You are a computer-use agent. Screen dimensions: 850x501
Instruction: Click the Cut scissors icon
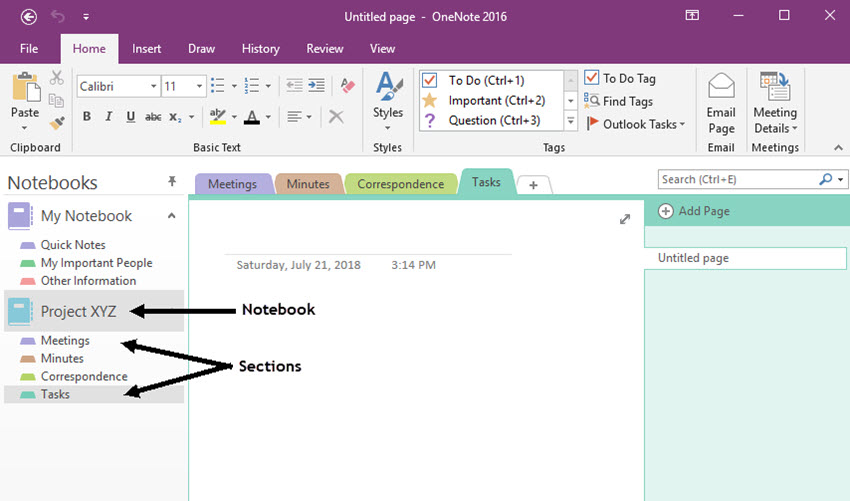pyautogui.click(x=56, y=78)
